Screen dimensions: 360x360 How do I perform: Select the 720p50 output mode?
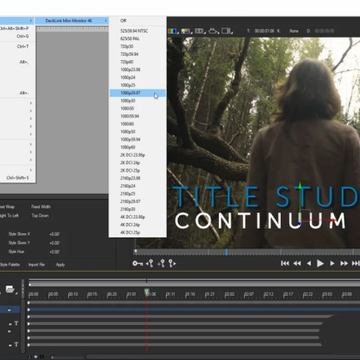click(138, 46)
